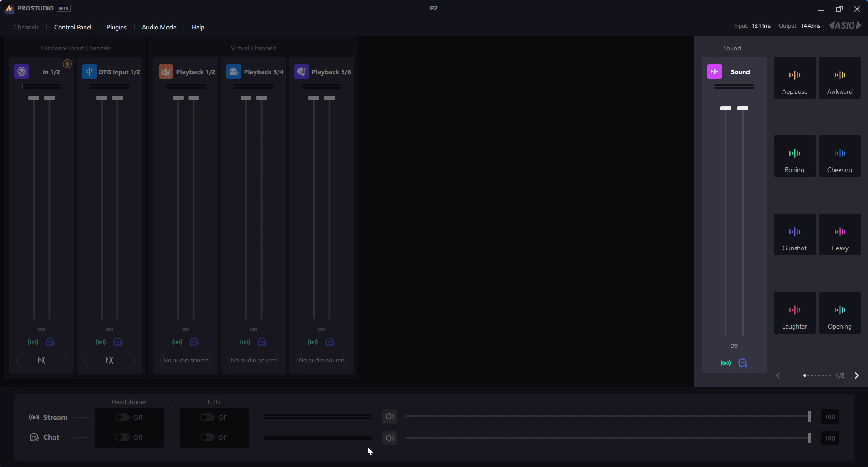
Task: Enable Chat switch for OTG
Action: click(x=207, y=437)
